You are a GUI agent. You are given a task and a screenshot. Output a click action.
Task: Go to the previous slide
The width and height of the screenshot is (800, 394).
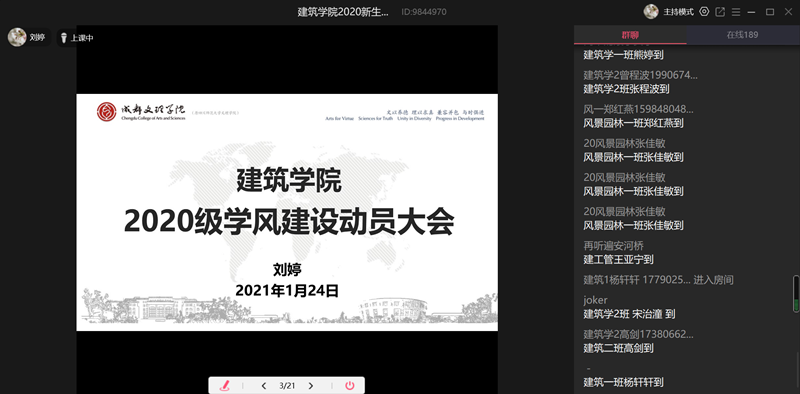264,386
